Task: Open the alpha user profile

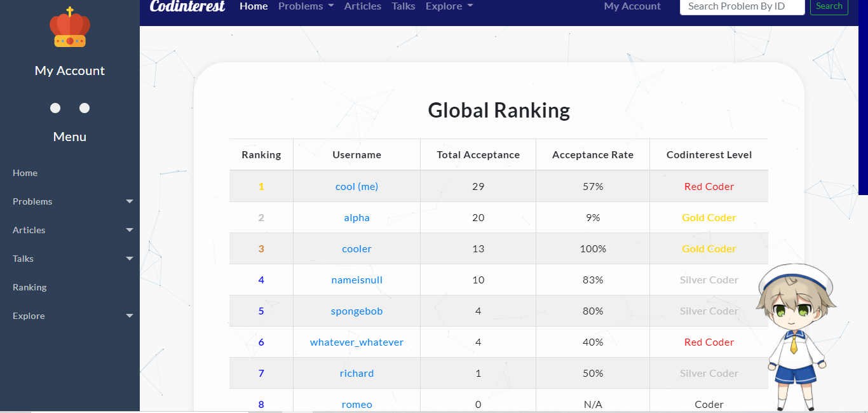Action: pos(356,217)
